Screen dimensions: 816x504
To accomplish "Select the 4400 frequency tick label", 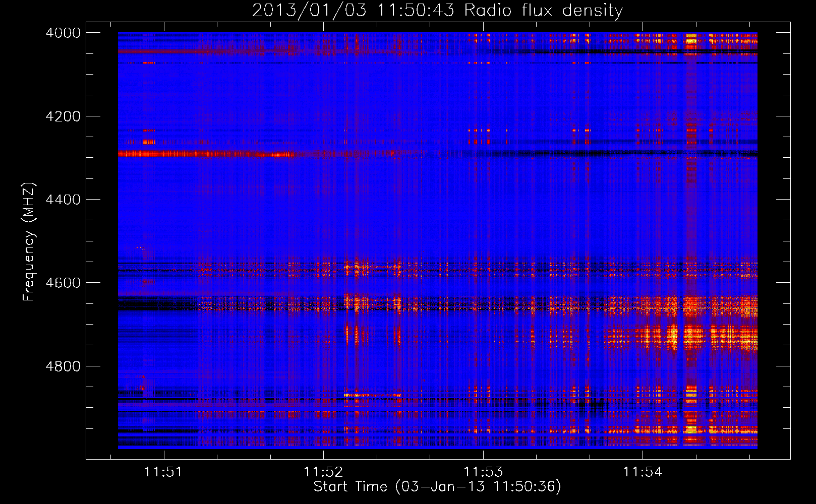I will tap(63, 200).
